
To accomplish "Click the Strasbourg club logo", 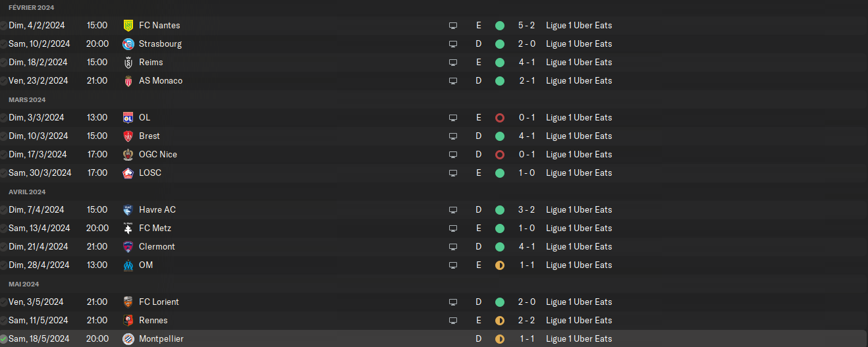I will tap(128, 44).
